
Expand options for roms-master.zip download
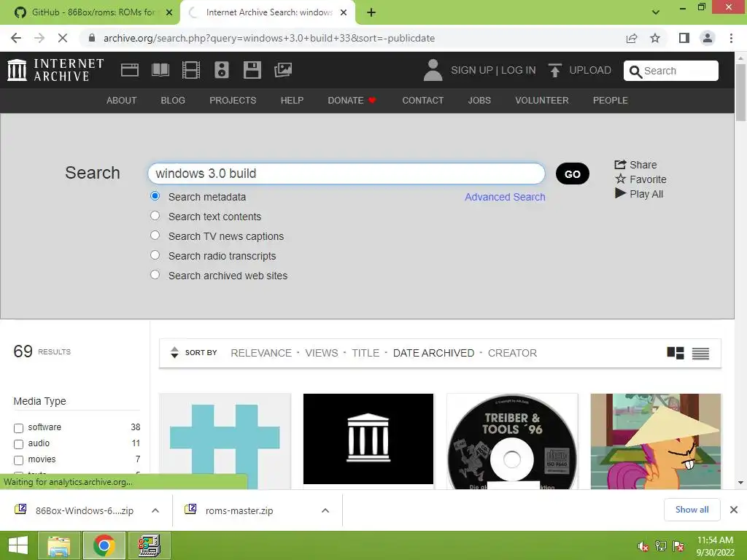(325, 510)
